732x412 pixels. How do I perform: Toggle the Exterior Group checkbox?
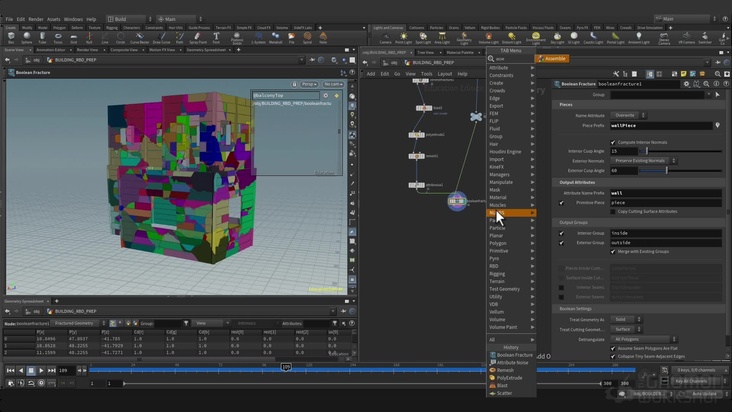pos(562,243)
